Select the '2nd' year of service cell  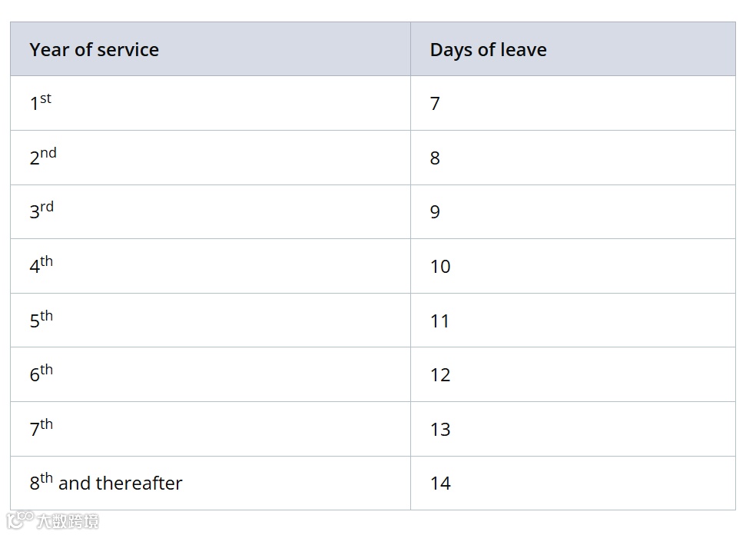(x=211, y=158)
